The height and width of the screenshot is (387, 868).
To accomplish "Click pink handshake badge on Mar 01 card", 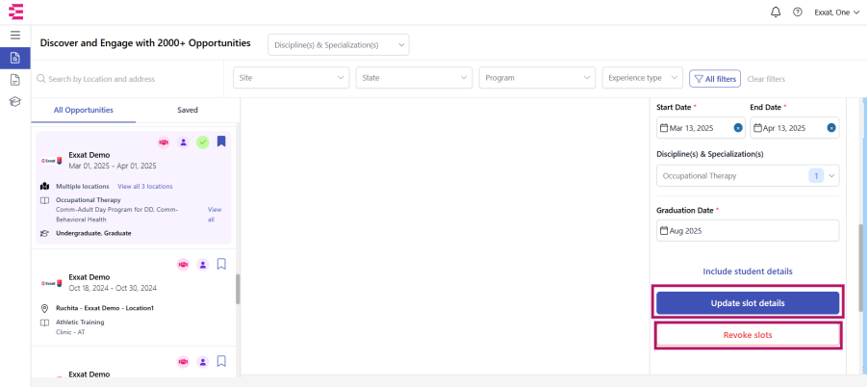I will point(164,142).
